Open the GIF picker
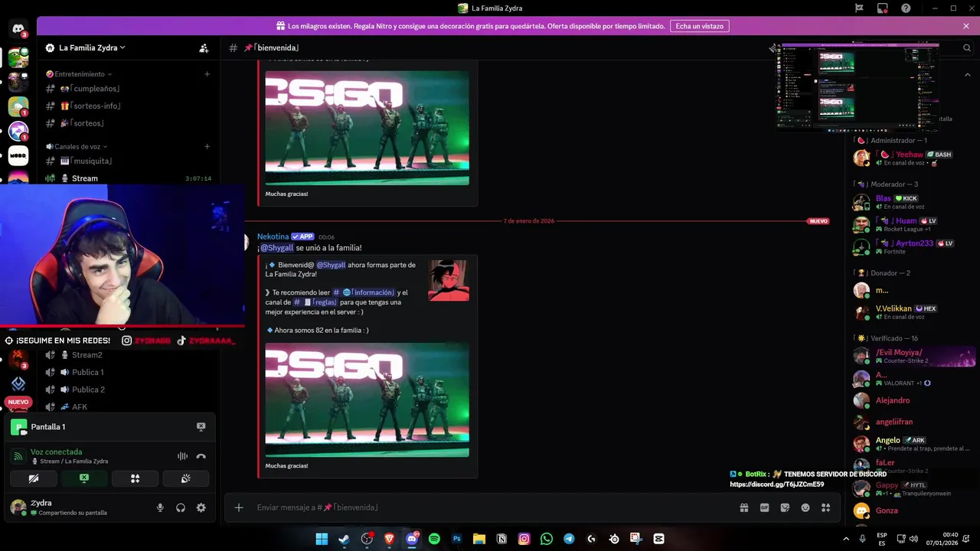Image resolution: width=980 pixels, height=551 pixels. (764, 507)
